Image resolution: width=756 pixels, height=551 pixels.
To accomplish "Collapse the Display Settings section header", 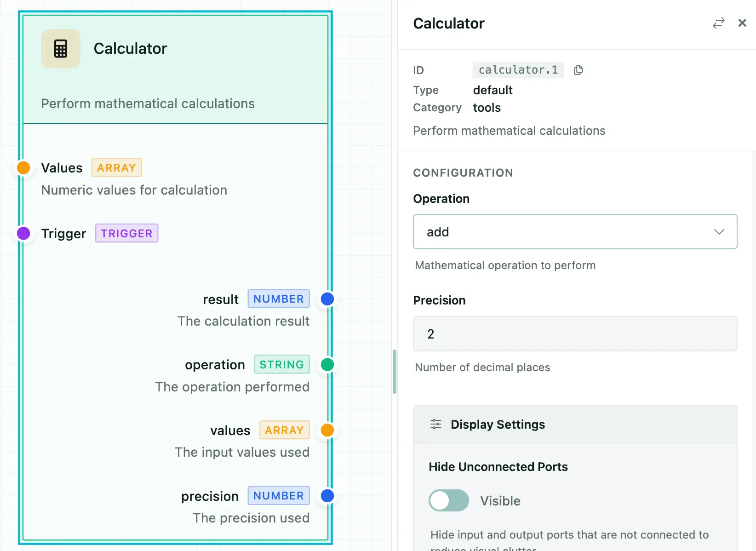I will coord(575,424).
